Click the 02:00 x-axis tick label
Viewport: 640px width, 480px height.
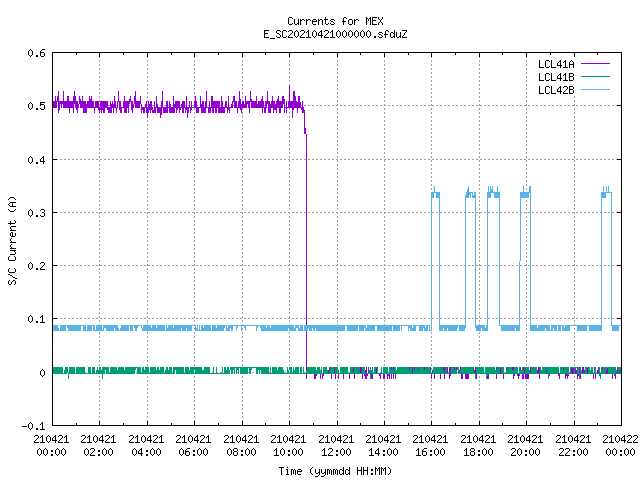pos(98,452)
